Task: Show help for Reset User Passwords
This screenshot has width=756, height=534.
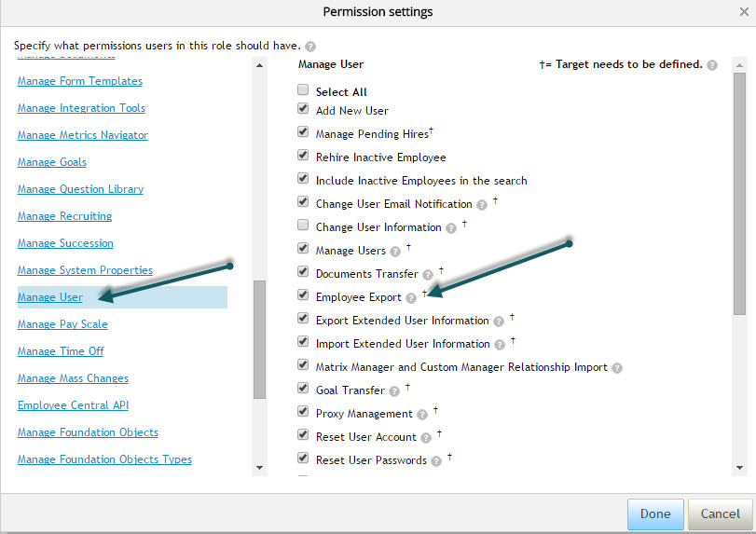Action: 436,461
